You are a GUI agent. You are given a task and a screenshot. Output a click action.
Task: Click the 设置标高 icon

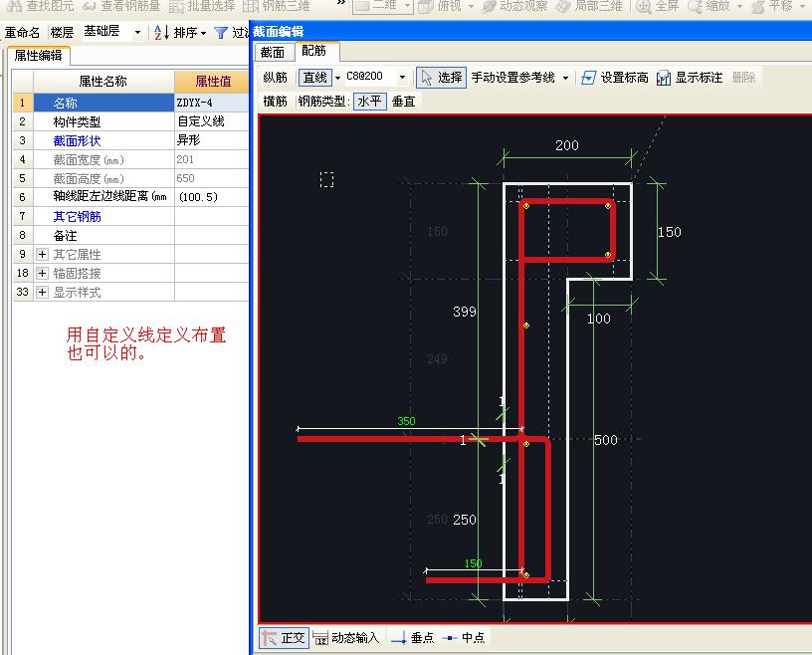[x=588, y=78]
